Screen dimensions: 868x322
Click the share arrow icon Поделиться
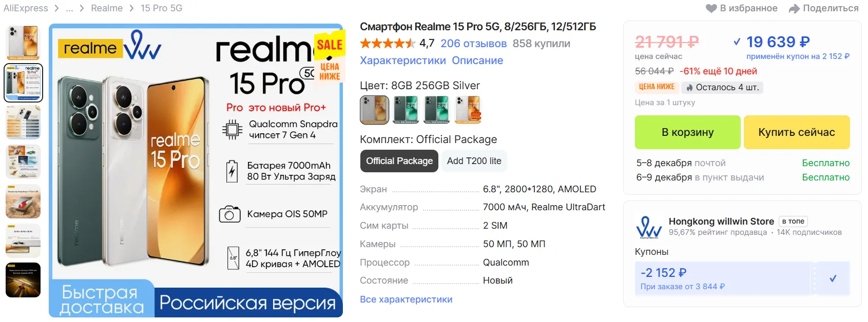pos(794,8)
